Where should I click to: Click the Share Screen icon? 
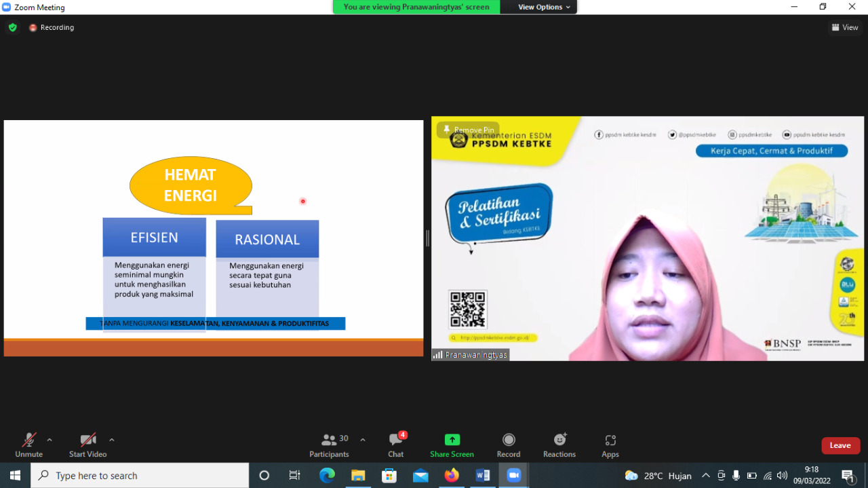452,440
